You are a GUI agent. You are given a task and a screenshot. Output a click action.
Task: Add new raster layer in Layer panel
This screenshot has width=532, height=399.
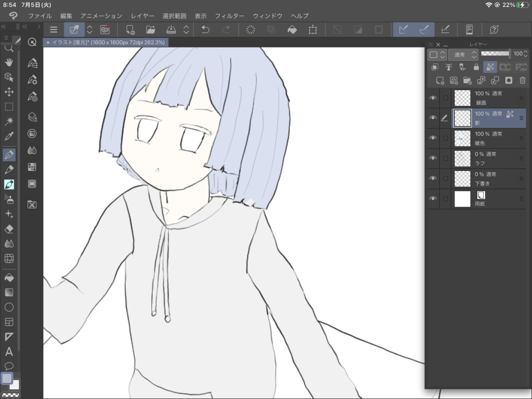440,80
